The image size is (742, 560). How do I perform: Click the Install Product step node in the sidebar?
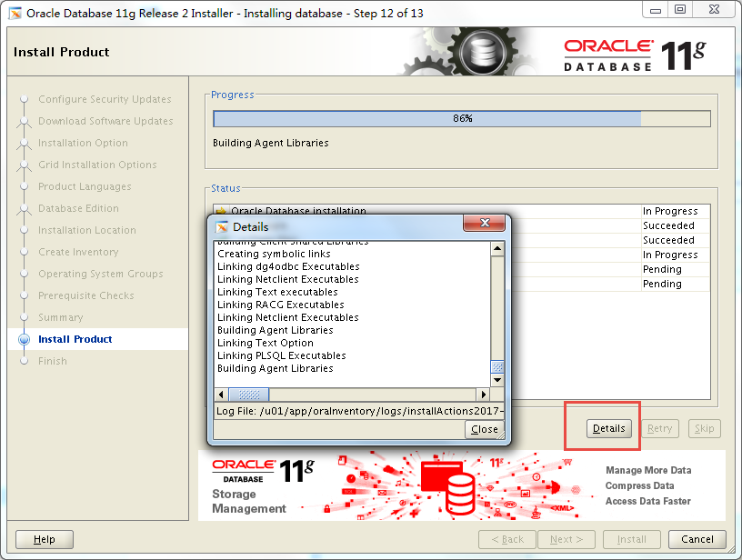click(75, 339)
